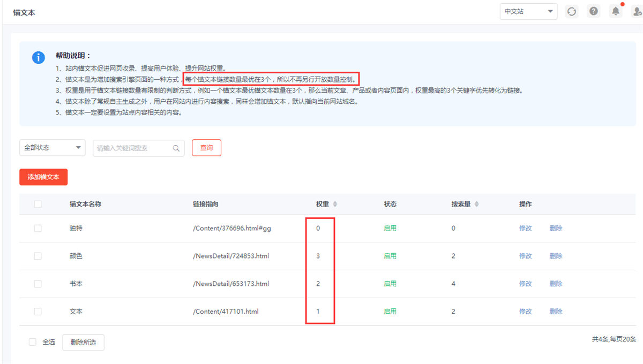Screen dimensions: 643x364
Task: Open the notifications bell icon
Action: [616, 11]
